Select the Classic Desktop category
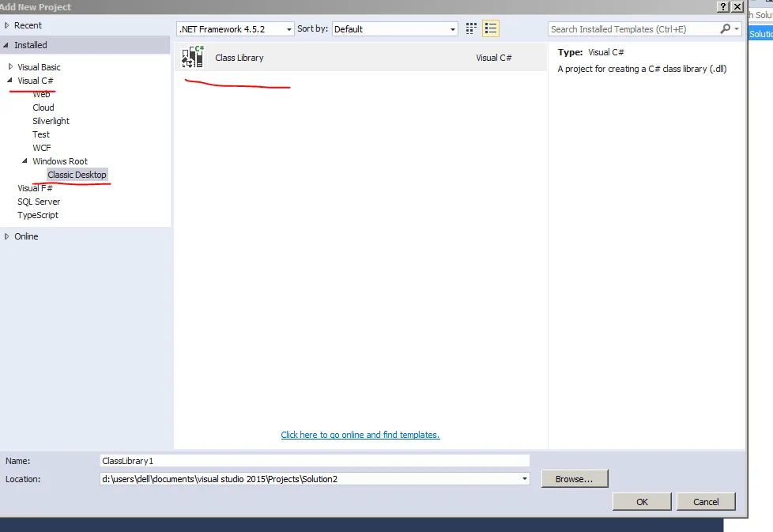Screen dimensions: 773x532 point(77,175)
